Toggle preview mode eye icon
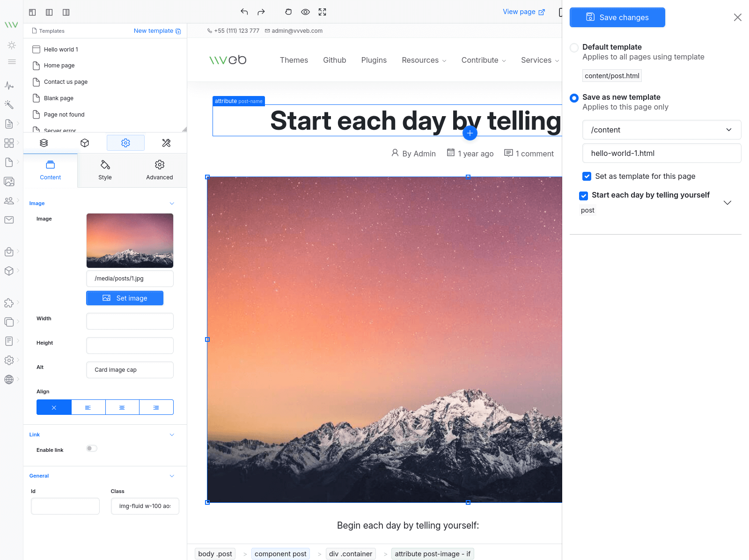The height and width of the screenshot is (560, 749). (305, 12)
